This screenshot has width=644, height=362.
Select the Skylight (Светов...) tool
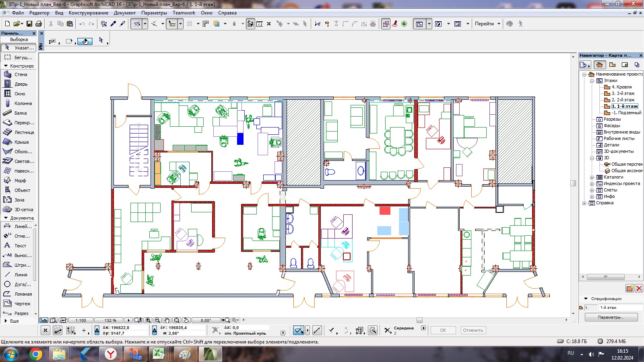tap(19, 161)
